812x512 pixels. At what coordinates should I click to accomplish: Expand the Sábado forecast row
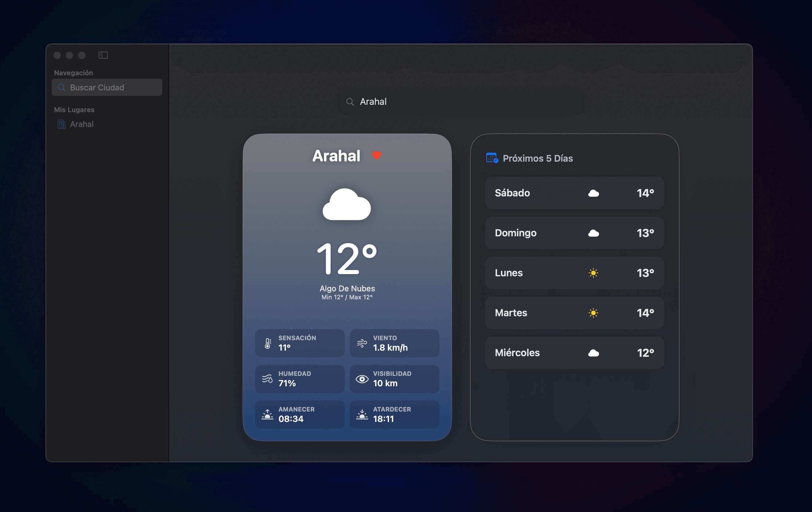pyautogui.click(x=574, y=193)
